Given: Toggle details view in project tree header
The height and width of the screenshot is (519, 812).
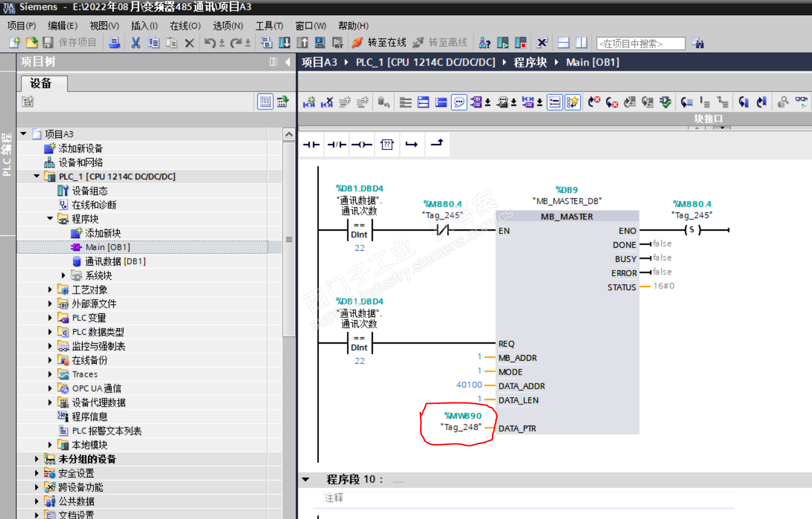Looking at the screenshot, I should point(265,102).
